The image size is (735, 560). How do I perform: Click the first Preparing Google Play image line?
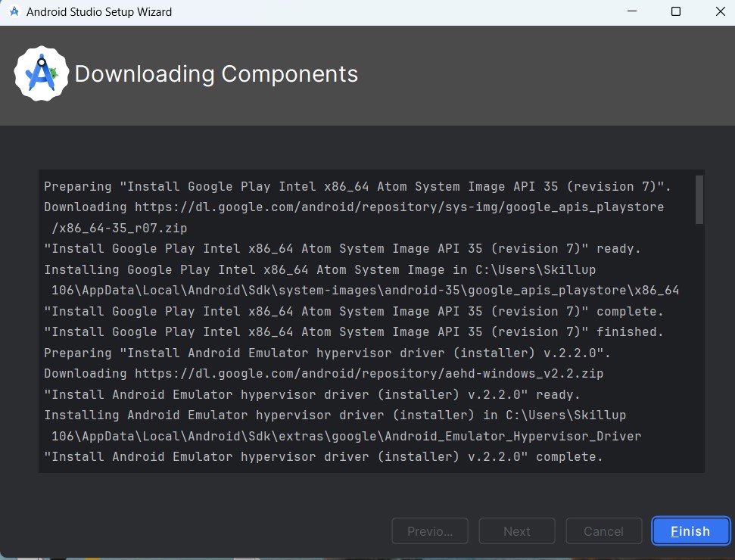point(357,186)
